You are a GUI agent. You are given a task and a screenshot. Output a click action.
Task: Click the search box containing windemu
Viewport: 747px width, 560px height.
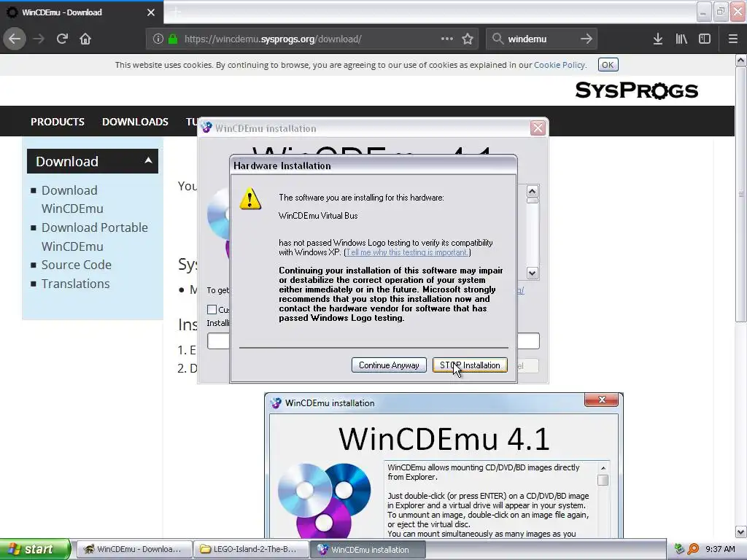[541, 39]
